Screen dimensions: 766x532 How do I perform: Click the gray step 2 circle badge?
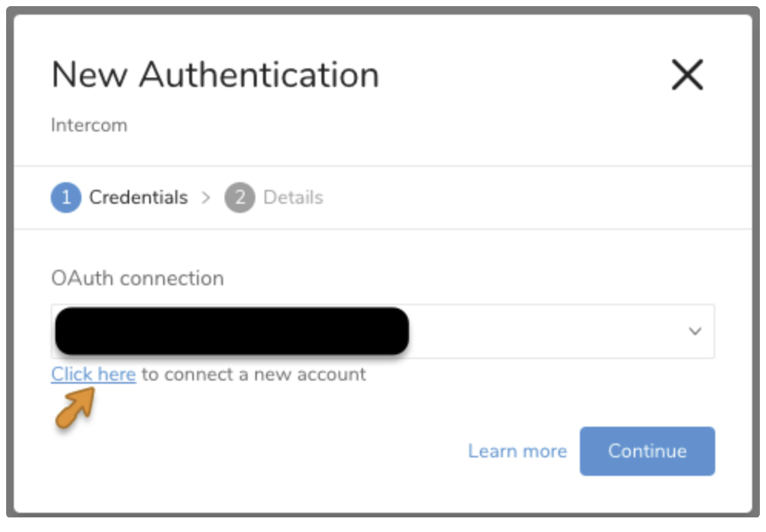(x=240, y=198)
